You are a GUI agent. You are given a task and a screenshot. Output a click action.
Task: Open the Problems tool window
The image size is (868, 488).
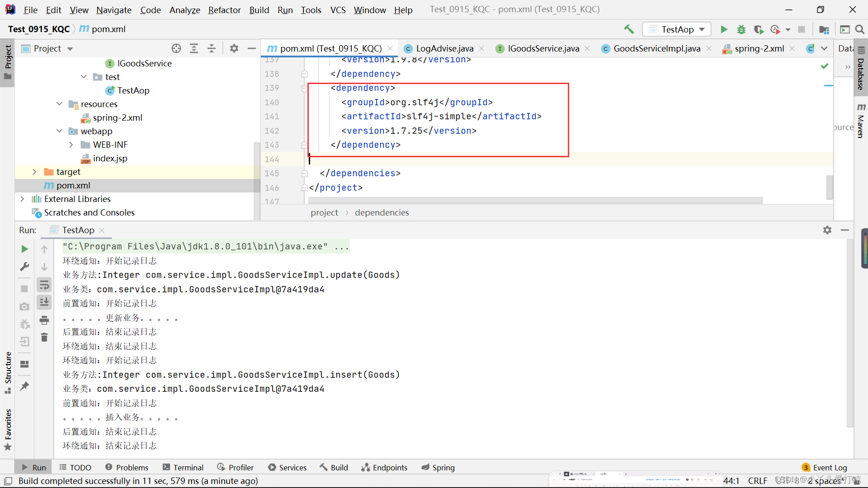127,467
